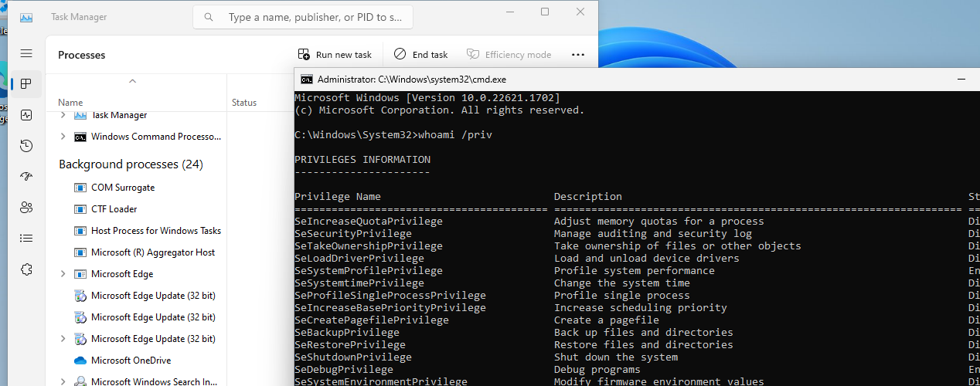The width and height of the screenshot is (980, 386).
Task: Sort processes by the Status column
Action: pos(244,103)
